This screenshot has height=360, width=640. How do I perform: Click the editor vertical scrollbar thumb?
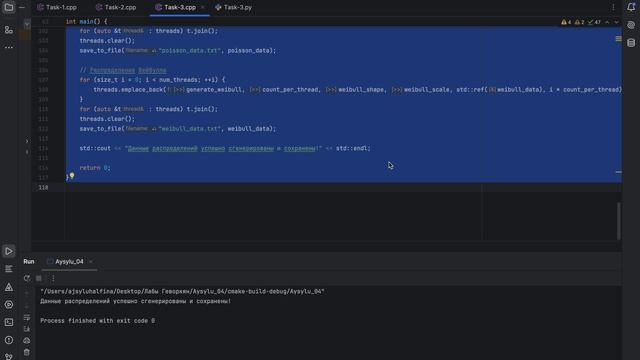pyautogui.click(x=619, y=221)
